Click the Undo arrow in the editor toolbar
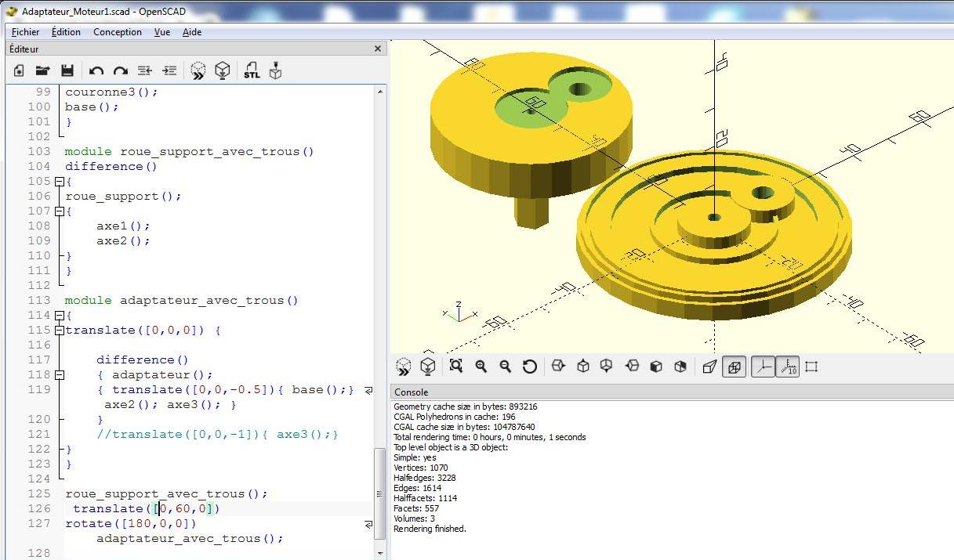The image size is (954, 560). coord(96,71)
